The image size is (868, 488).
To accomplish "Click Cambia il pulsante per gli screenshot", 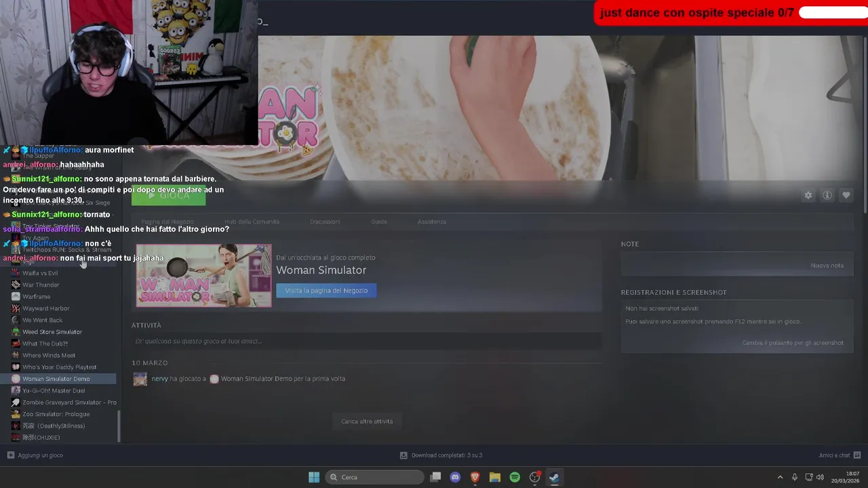I will click(x=793, y=343).
